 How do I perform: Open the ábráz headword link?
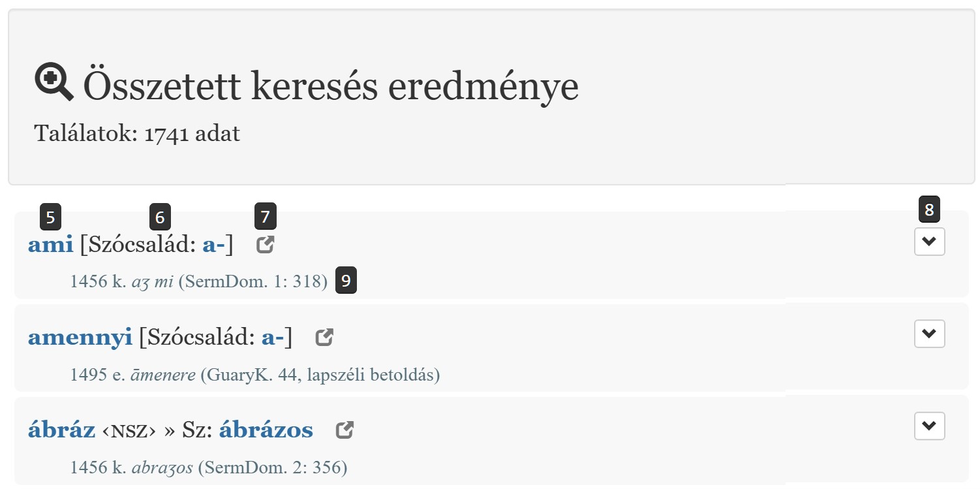click(x=61, y=430)
